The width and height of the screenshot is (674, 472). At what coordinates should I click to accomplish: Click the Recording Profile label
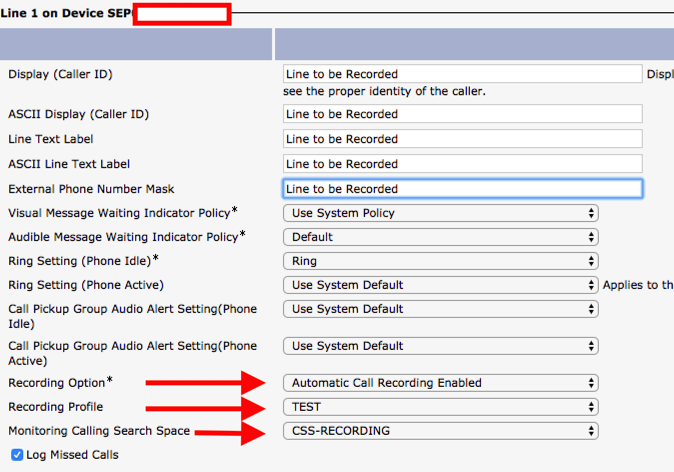56,407
